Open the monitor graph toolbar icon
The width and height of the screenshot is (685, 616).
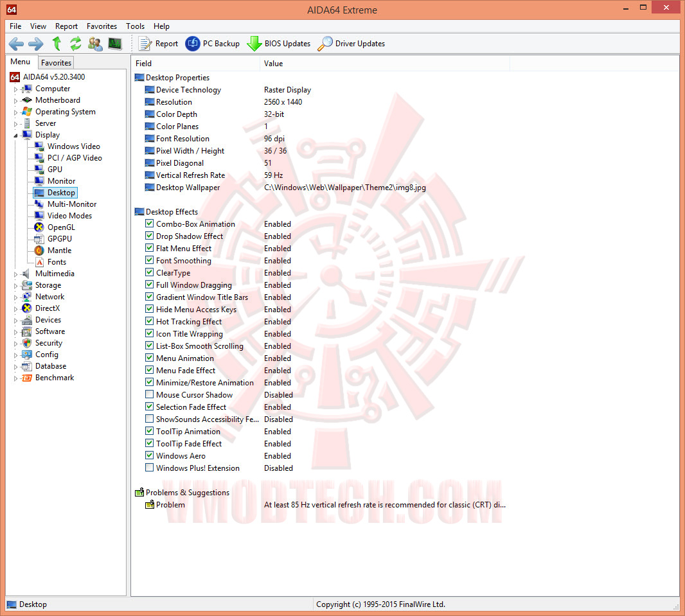(x=115, y=44)
